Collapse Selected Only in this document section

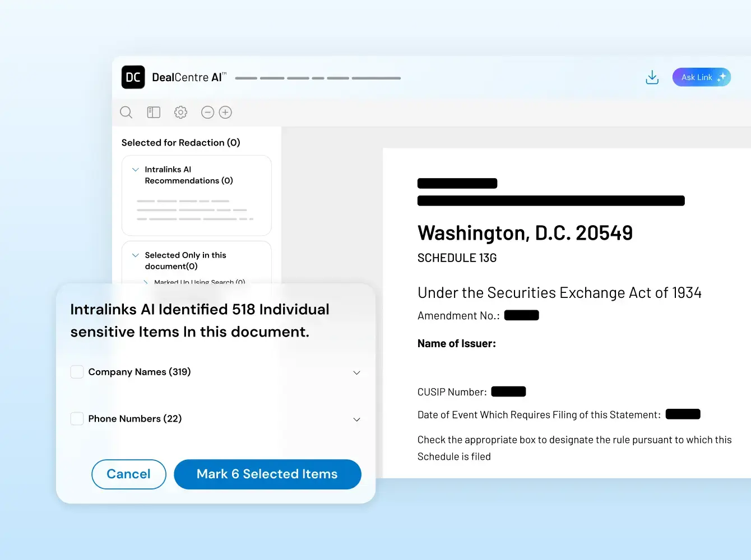click(135, 255)
